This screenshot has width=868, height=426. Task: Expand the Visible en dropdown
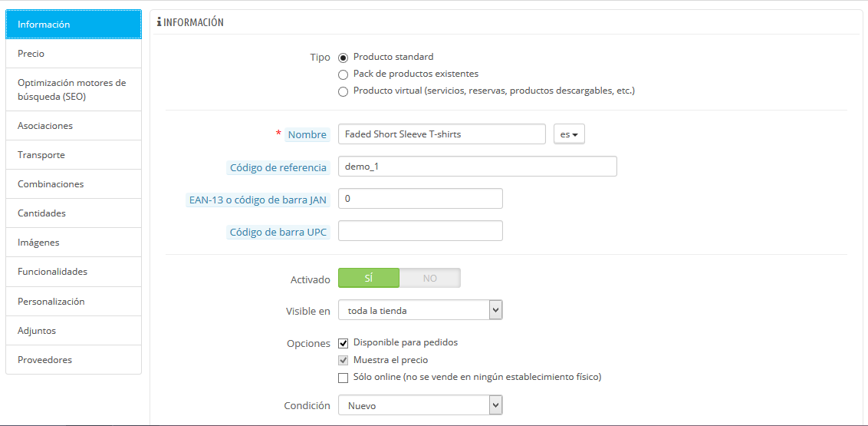[x=420, y=310]
